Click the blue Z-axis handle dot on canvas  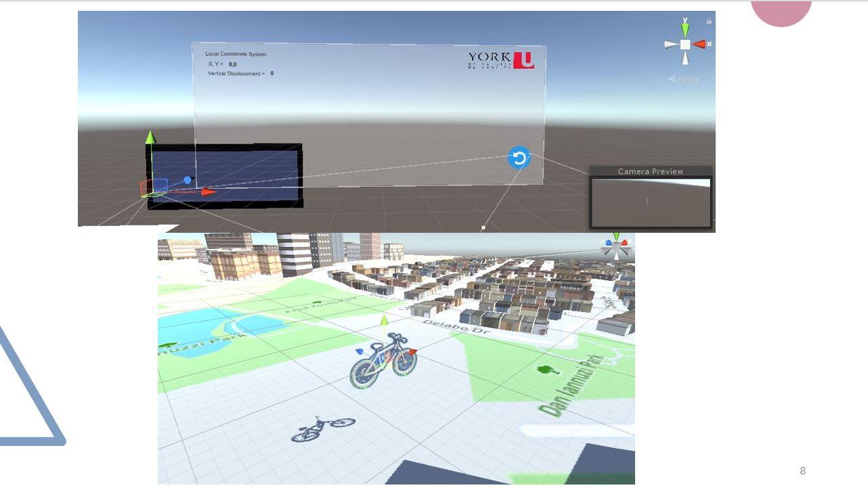coord(188,180)
